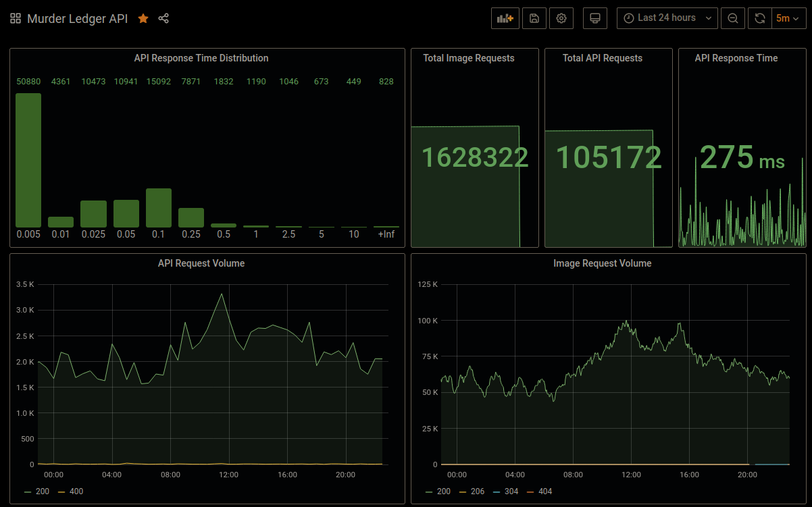Star the Murder Ledger API dashboard

pos(143,19)
